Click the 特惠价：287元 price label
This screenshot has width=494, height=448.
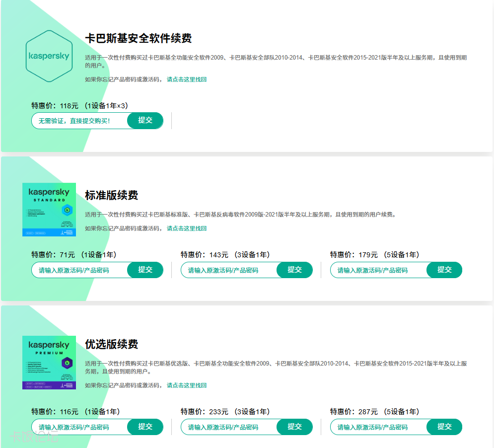354,412
